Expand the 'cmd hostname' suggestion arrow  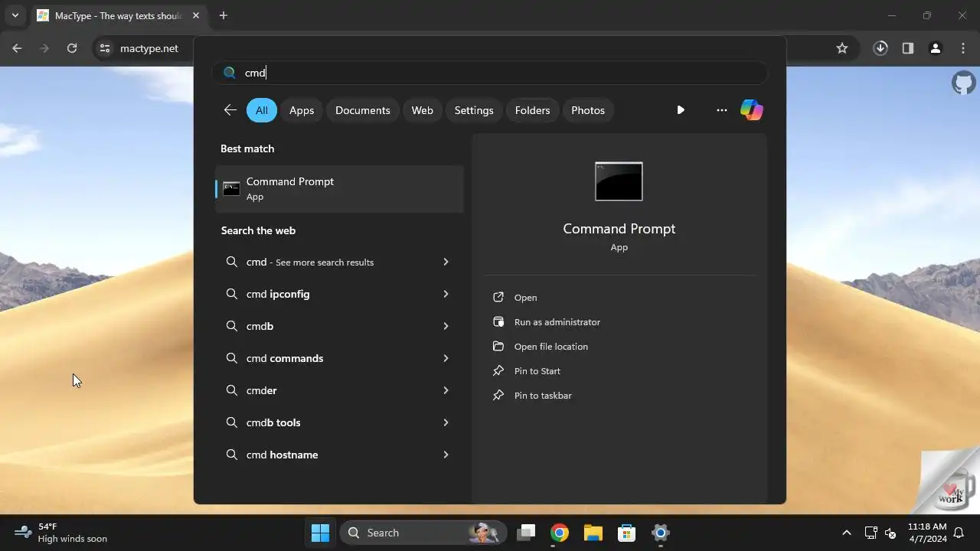click(446, 455)
